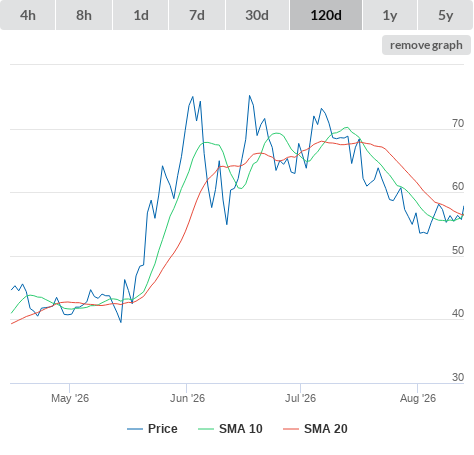Switch chart to 1y range
This screenshot has height=455, width=474.
point(390,15)
